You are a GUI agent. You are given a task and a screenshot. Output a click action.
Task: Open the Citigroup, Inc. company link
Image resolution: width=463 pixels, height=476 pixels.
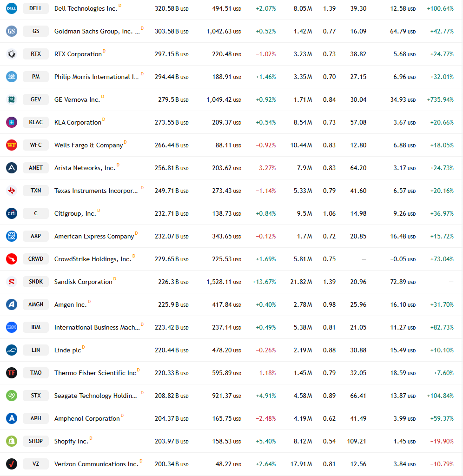[x=75, y=213]
